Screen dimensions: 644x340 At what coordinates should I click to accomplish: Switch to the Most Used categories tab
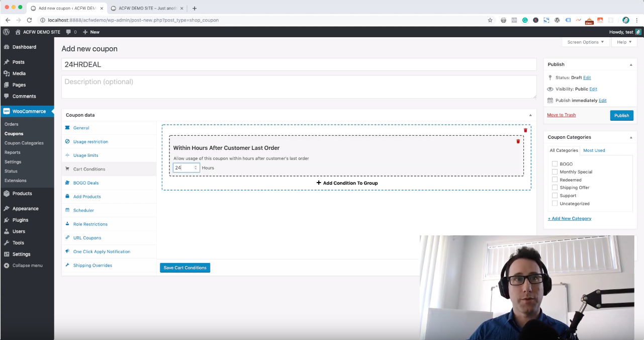(594, 150)
